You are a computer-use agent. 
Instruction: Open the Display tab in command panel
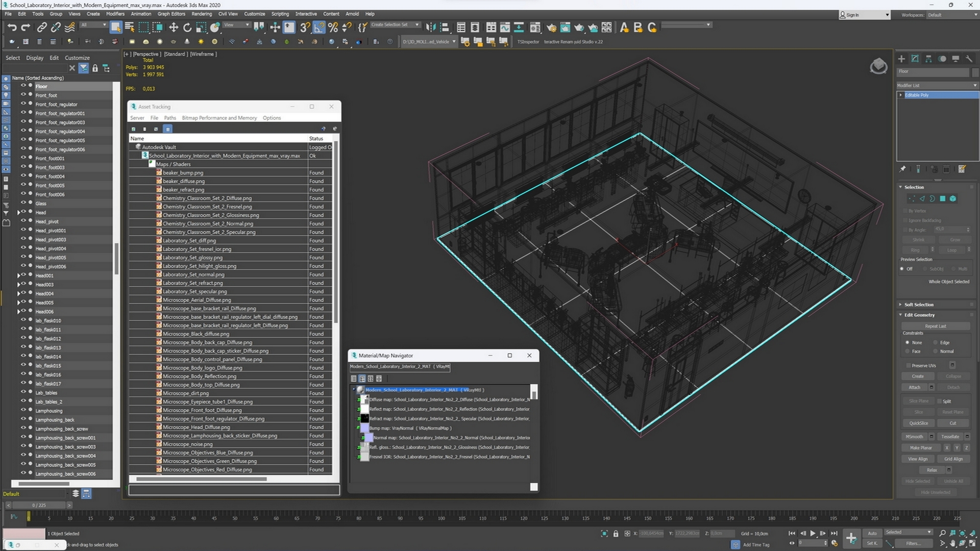pyautogui.click(x=955, y=59)
